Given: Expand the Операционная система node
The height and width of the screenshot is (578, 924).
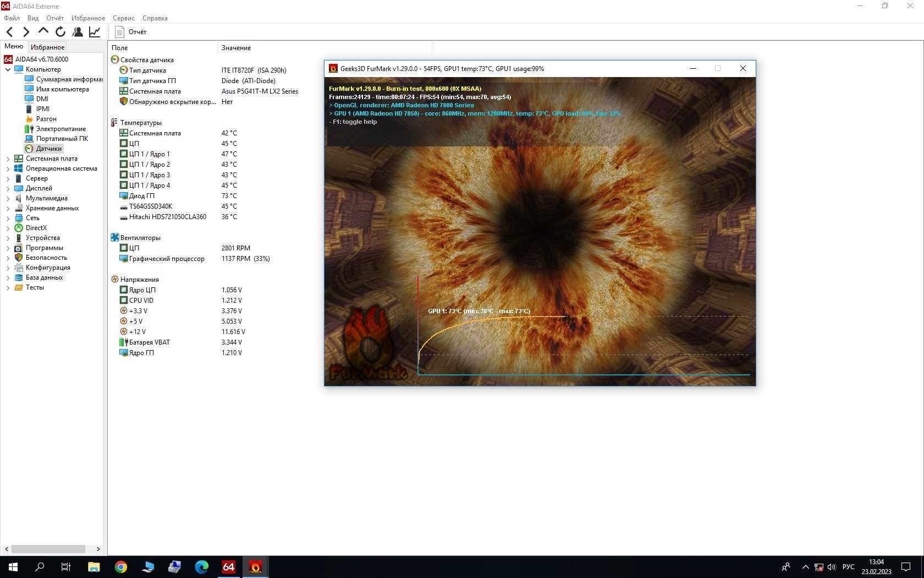Looking at the screenshot, I should tap(8, 168).
